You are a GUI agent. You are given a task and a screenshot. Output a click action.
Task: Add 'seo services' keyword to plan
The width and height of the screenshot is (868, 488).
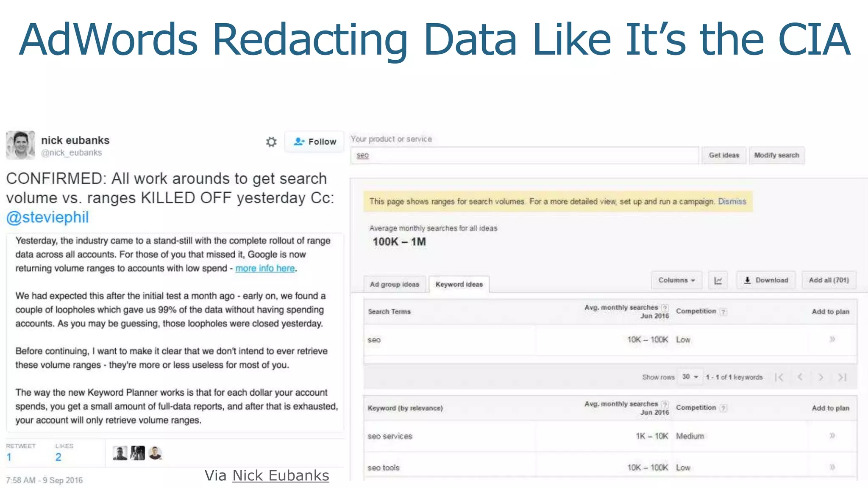832,436
